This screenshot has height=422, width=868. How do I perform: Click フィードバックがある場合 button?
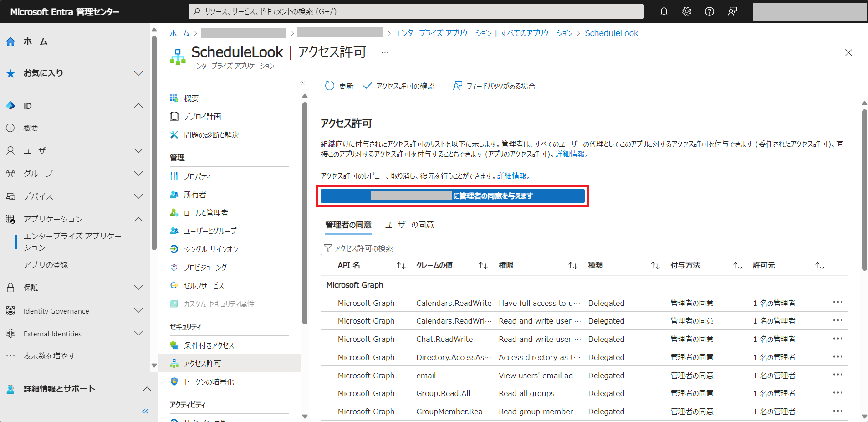[x=494, y=86]
